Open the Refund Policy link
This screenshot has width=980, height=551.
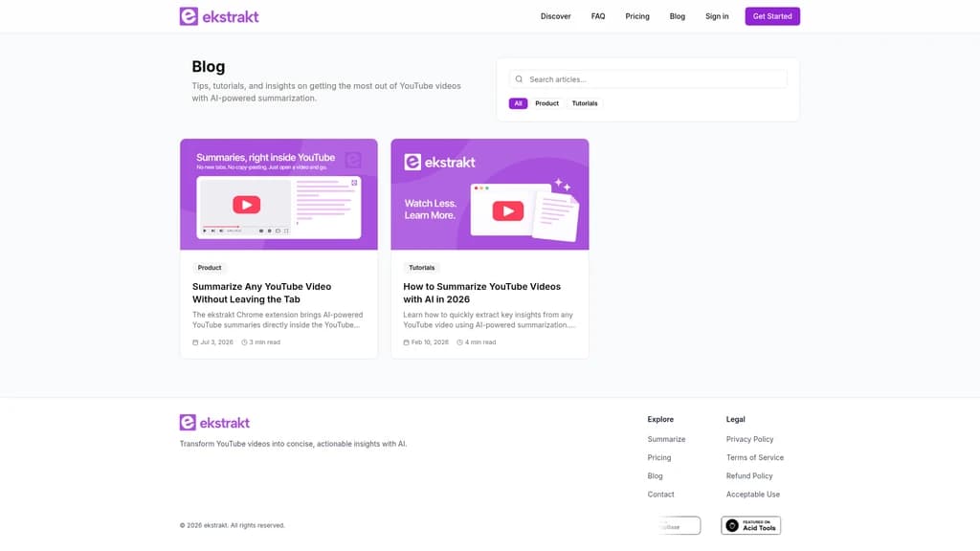(x=749, y=476)
